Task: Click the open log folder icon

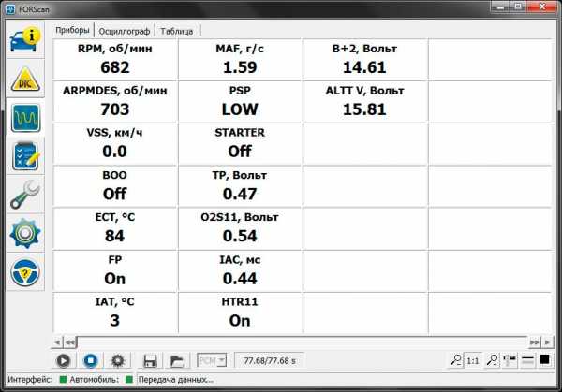Action: [x=175, y=360]
